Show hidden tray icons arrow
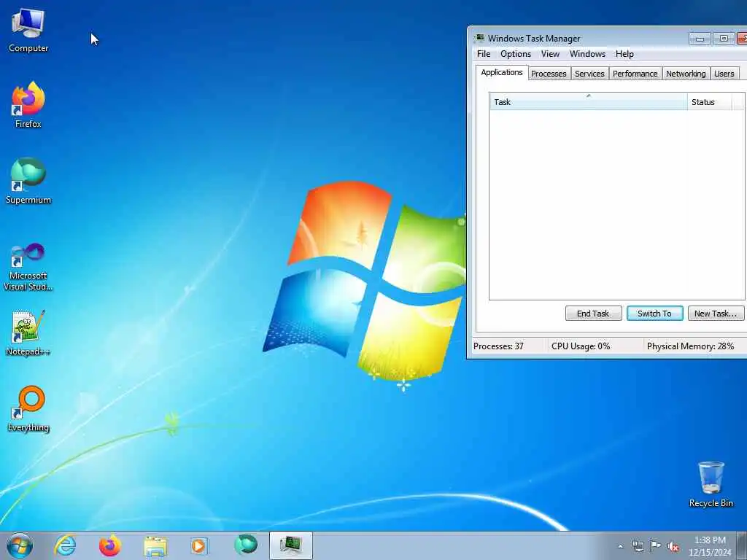This screenshot has width=747, height=560. coord(620,546)
